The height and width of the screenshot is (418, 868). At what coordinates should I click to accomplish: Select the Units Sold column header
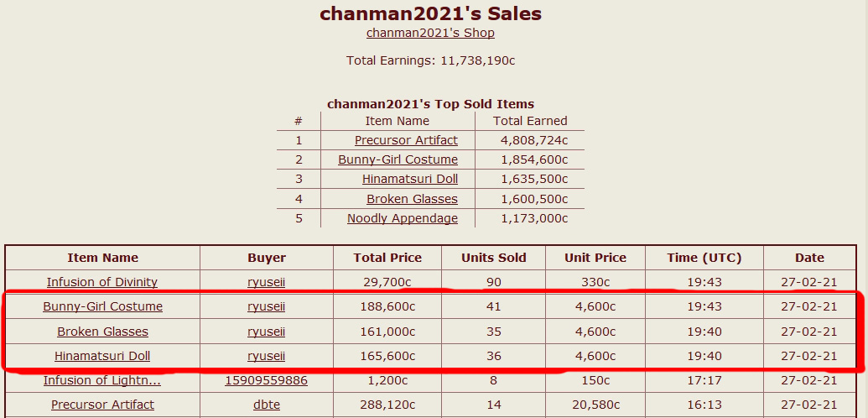tap(494, 258)
